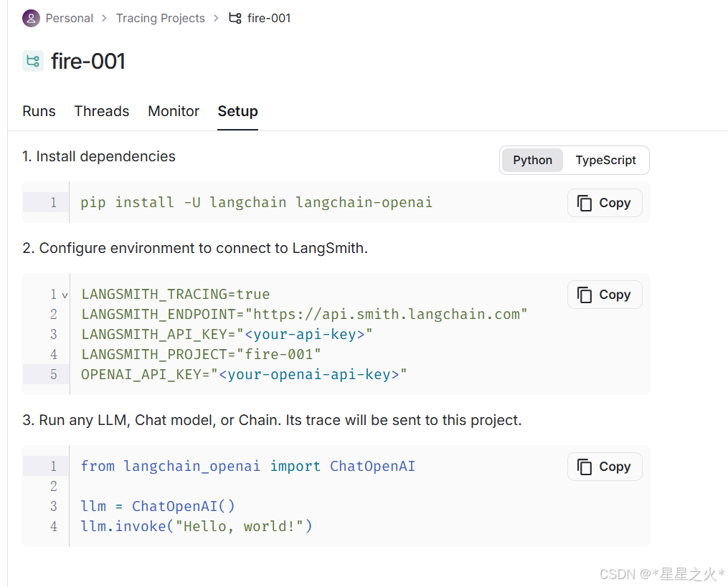Click the from langchain_openai import line

coord(248,466)
